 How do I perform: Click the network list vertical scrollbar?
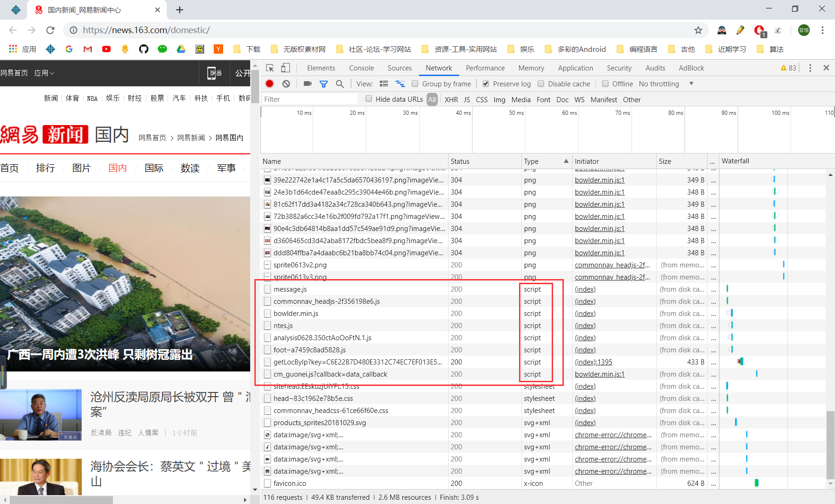tap(830, 445)
